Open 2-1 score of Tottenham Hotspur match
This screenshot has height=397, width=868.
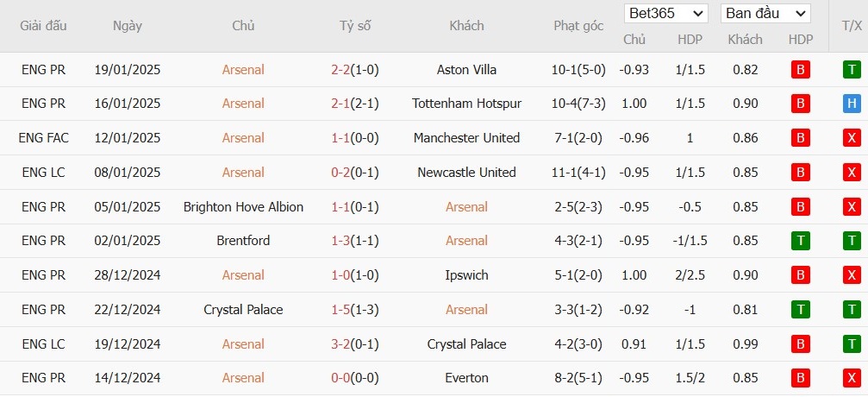point(340,104)
